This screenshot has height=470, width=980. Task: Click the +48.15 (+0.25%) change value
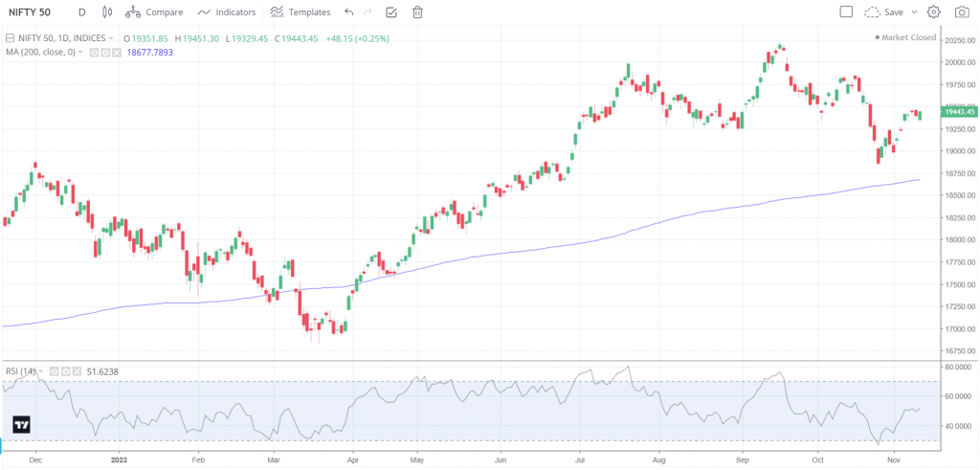(358, 38)
